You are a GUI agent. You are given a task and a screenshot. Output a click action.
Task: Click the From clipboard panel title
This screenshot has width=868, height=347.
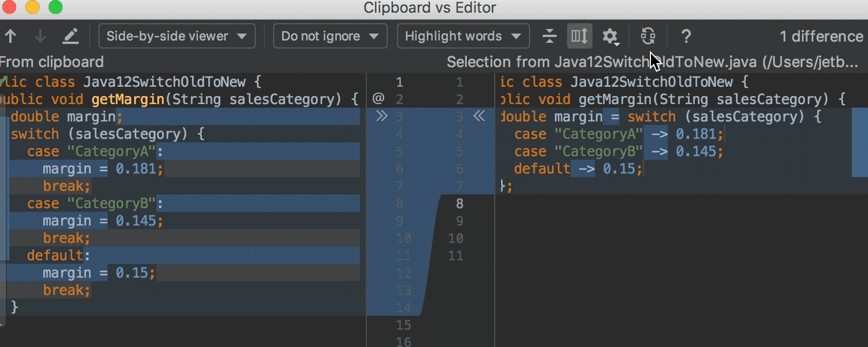tap(52, 62)
